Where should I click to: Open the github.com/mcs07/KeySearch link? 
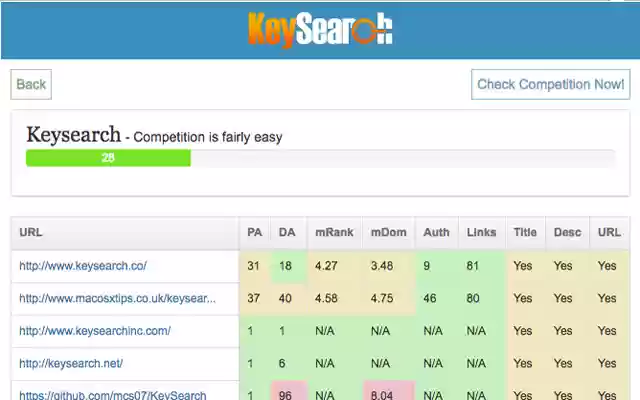(x=113, y=395)
